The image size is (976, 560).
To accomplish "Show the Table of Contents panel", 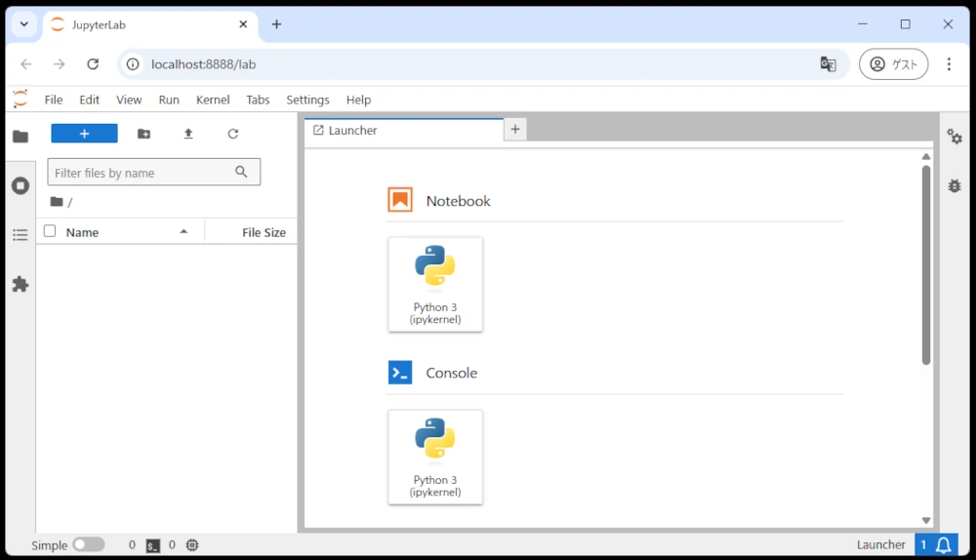I will point(20,234).
